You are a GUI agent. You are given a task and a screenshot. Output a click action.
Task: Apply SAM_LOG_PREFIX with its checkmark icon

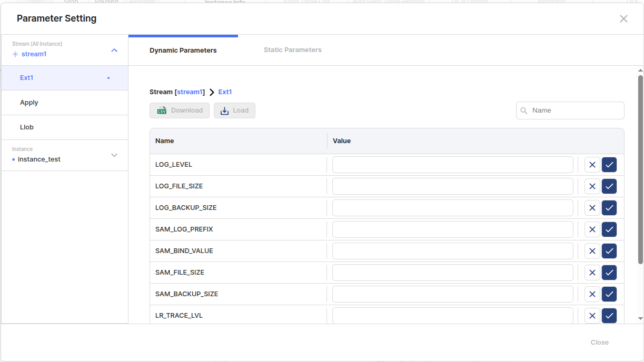609,229
